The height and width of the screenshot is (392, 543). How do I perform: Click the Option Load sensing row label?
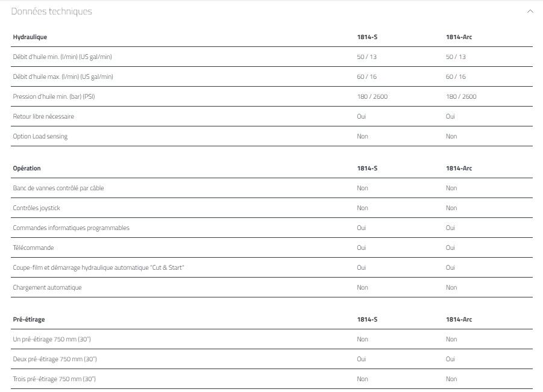pos(40,137)
